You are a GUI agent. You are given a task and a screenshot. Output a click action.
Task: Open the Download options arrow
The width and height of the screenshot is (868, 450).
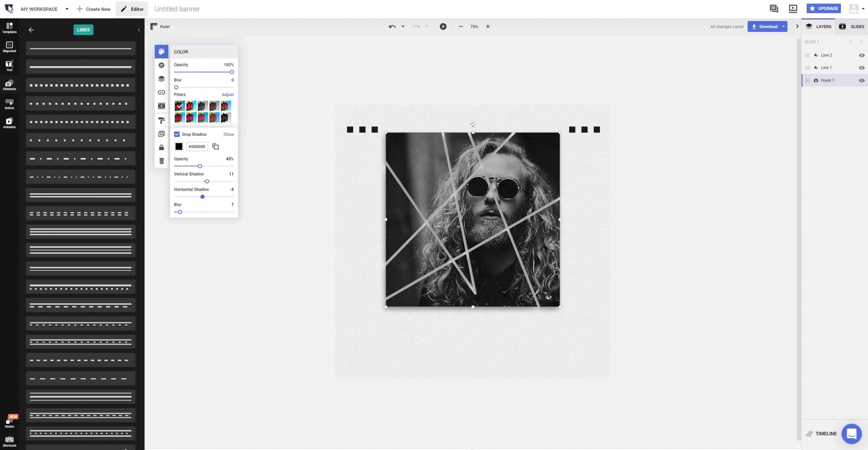[x=784, y=27]
